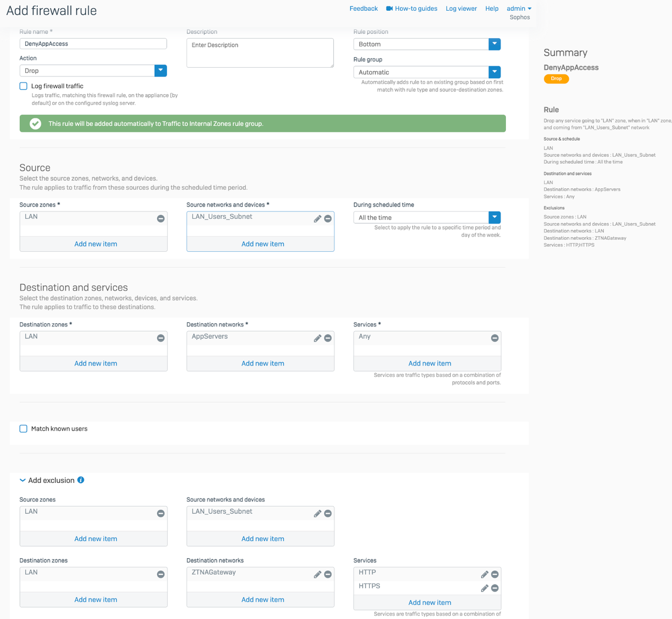Remove LAN from Source zones list

coord(161,219)
